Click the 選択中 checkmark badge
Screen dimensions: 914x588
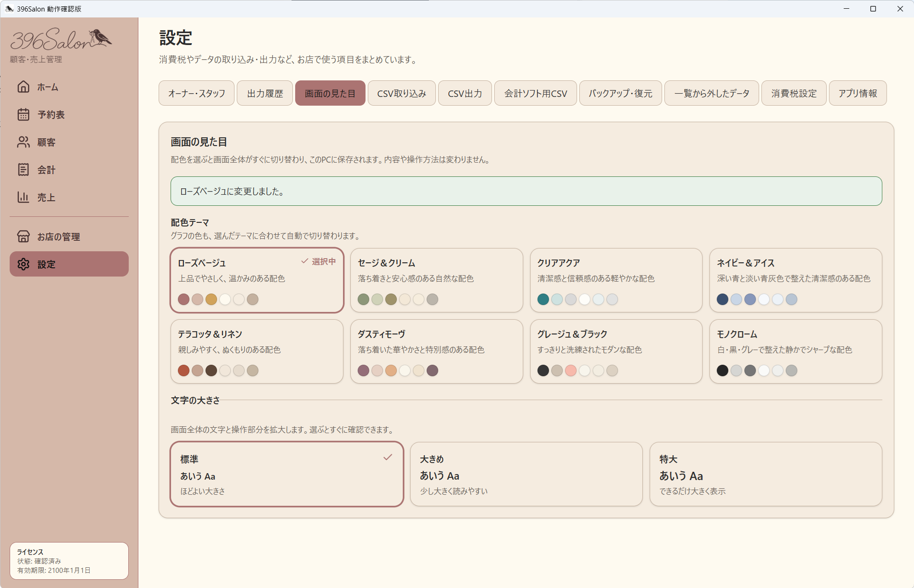[x=318, y=261]
